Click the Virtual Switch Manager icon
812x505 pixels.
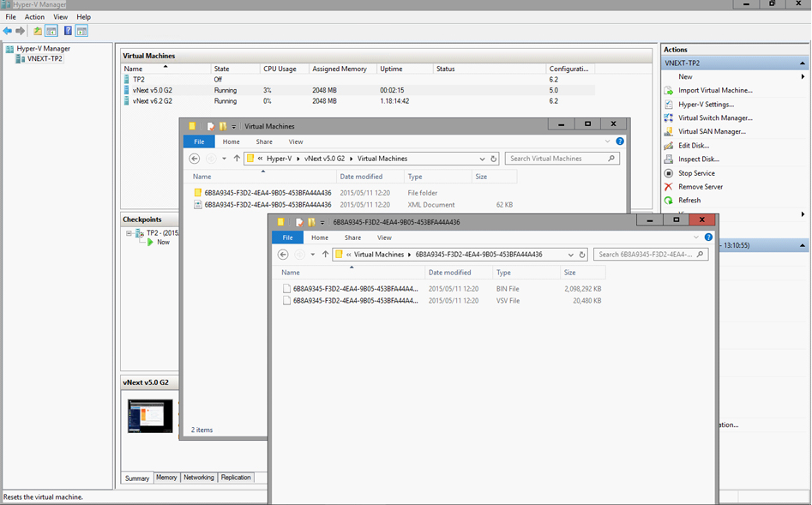point(669,118)
